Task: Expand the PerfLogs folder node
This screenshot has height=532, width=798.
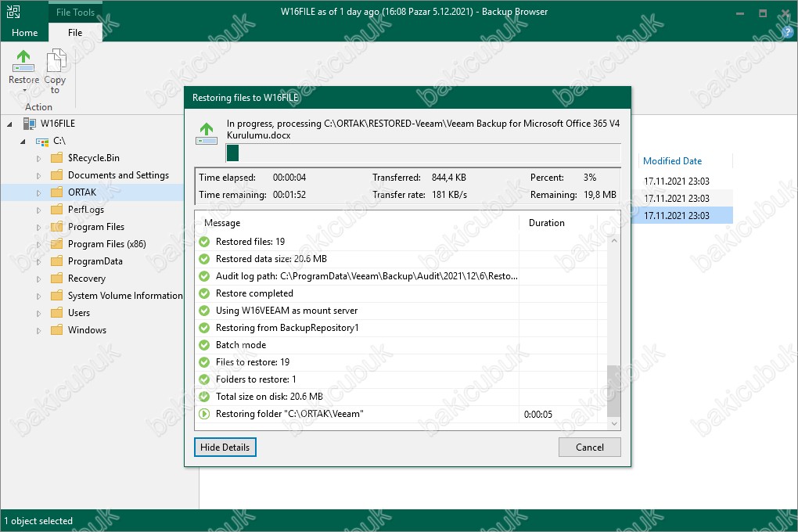Action: [x=38, y=210]
